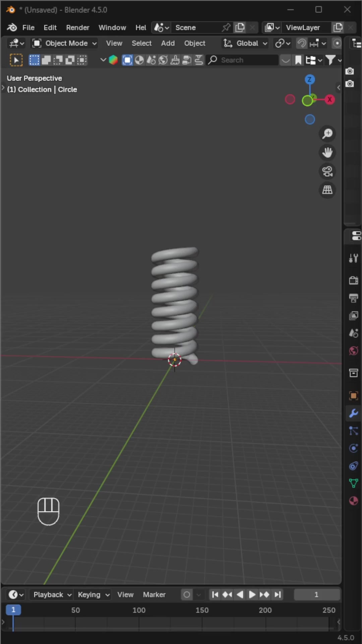Click the Blender logo menu icon

point(12,28)
